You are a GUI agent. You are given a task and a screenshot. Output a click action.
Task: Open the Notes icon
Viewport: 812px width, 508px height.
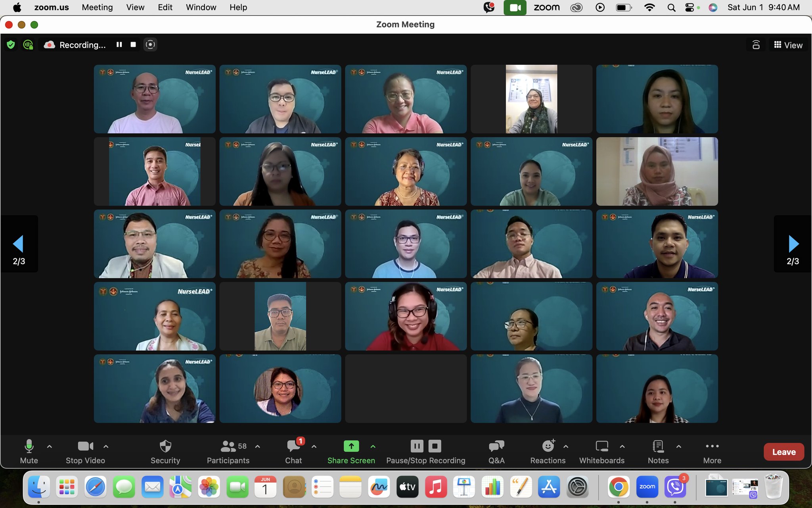658,446
